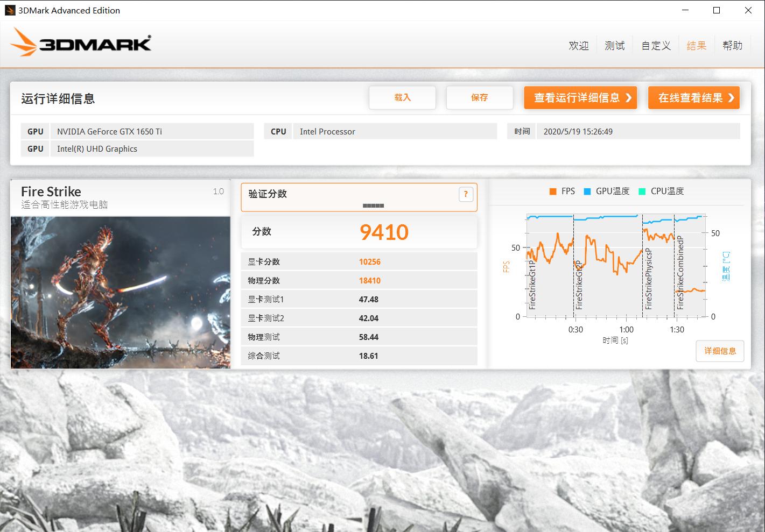Click the green CPU温度 legend swatch
The image size is (765, 532).
click(x=642, y=191)
